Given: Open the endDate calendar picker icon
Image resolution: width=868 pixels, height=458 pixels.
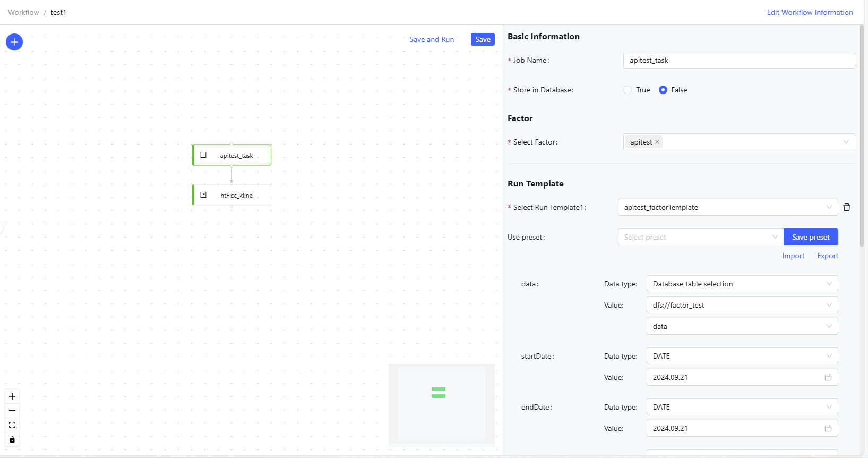Looking at the screenshot, I should coord(828,428).
